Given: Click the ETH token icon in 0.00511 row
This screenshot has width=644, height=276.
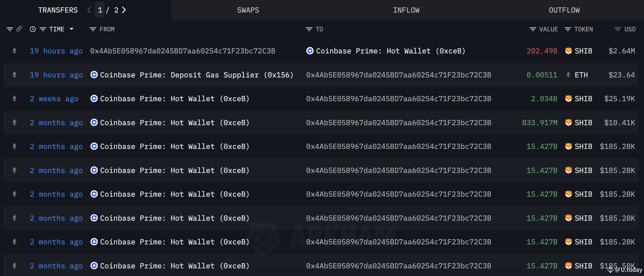Looking at the screenshot, I should coord(568,75).
